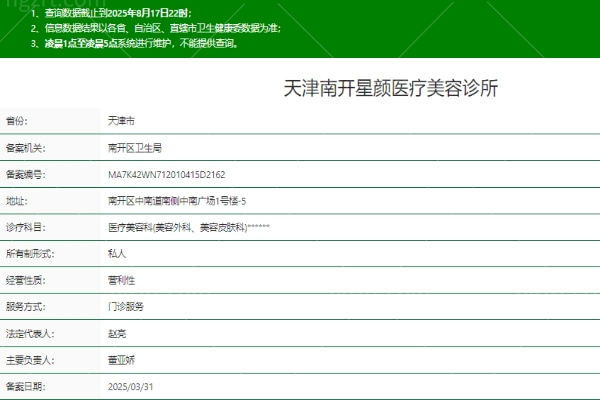600x400 pixels.
Task: Select the record date 2025/03/31
Action: click(130, 387)
